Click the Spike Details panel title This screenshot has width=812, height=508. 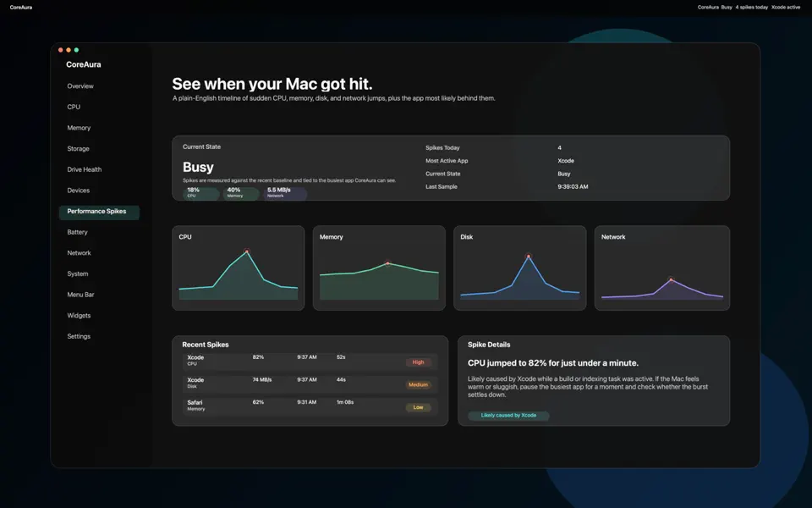[489, 345]
